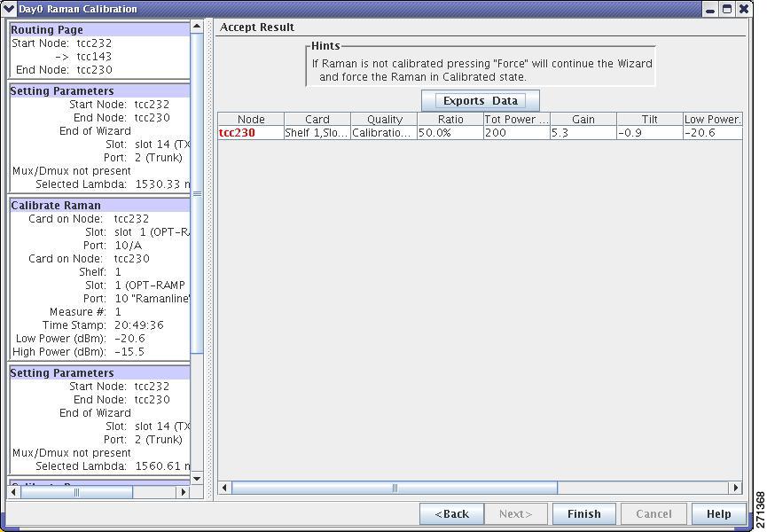This screenshot has width=767, height=532.
Task: Click the left panel scroll up arrow
Action: [197, 27]
